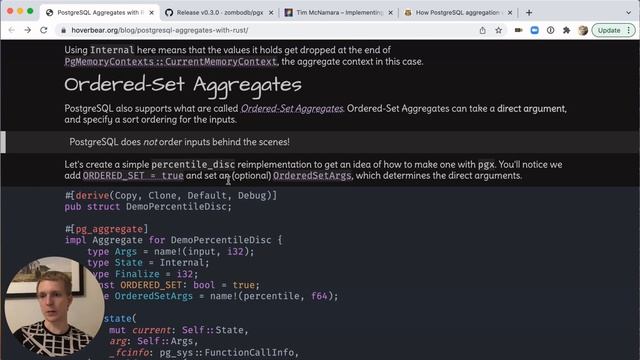Click the site lock icon
The height and width of the screenshot is (360, 640).
(x=63, y=30)
